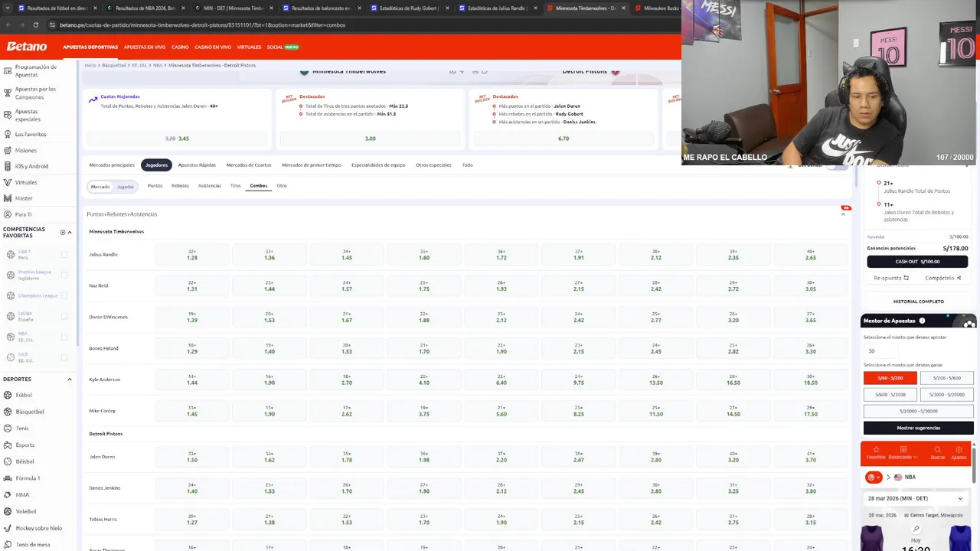Open Virtuales sidebar icon
This screenshot has height=551, width=980.
[x=7, y=182]
